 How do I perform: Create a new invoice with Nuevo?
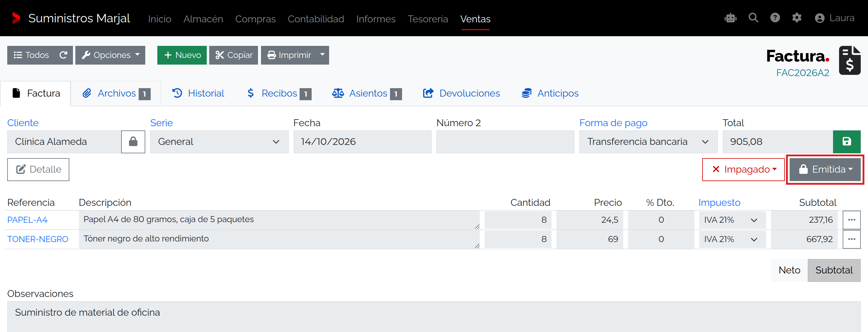click(x=182, y=55)
